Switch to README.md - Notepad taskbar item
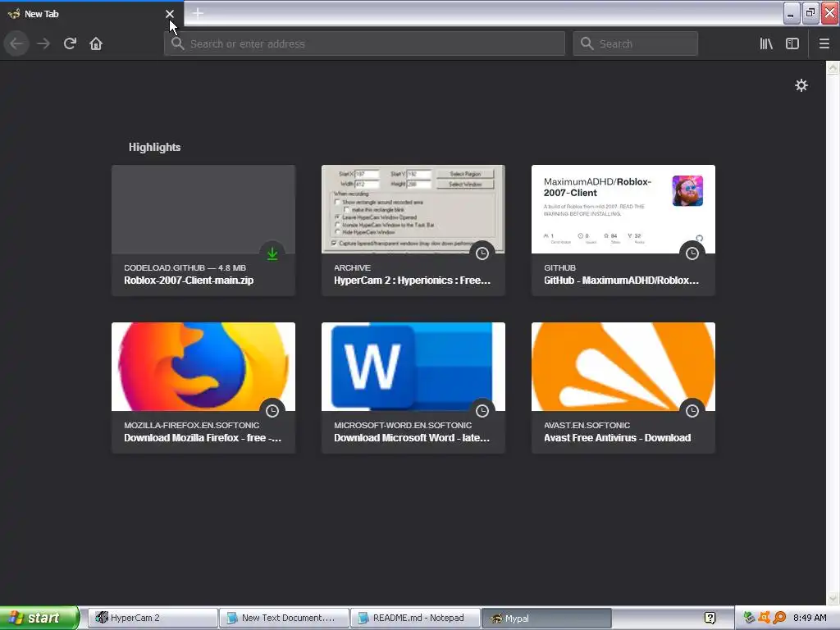Screen dimensions: 840x630 [x=415, y=618]
